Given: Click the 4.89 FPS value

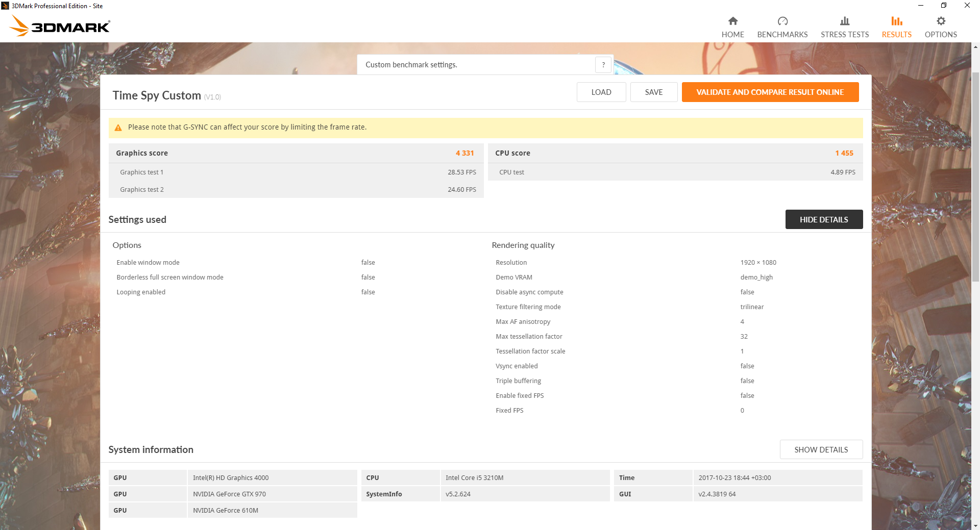Looking at the screenshot, I should (843, 172).
